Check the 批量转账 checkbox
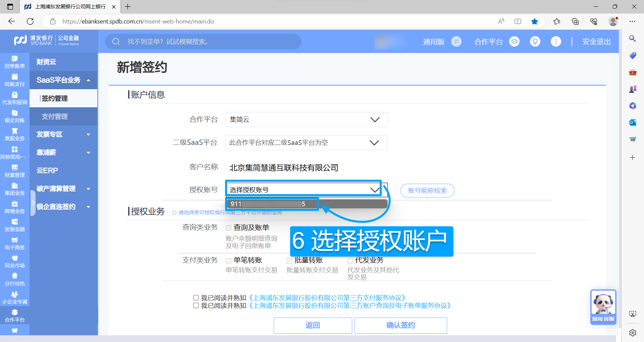 (289, 261)
